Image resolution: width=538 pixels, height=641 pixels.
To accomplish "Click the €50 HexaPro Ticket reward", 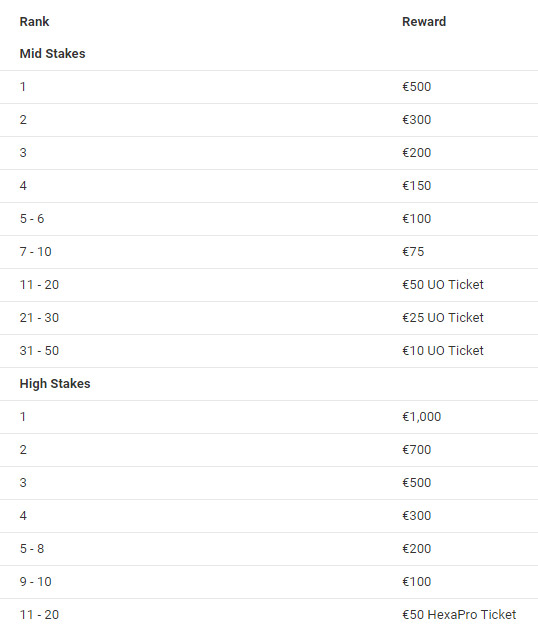I will click(x=459, y=614).
